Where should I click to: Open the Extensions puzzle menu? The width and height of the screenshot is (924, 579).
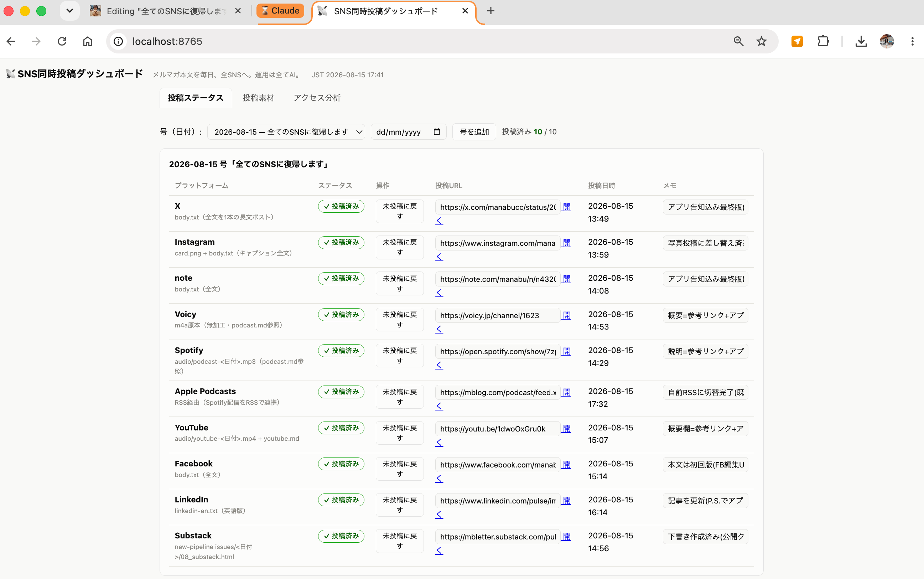(x=823, y=41)
